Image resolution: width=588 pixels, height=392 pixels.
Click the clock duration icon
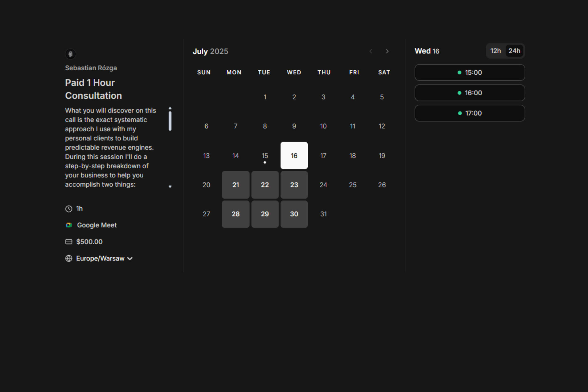[x=69, y=209]
